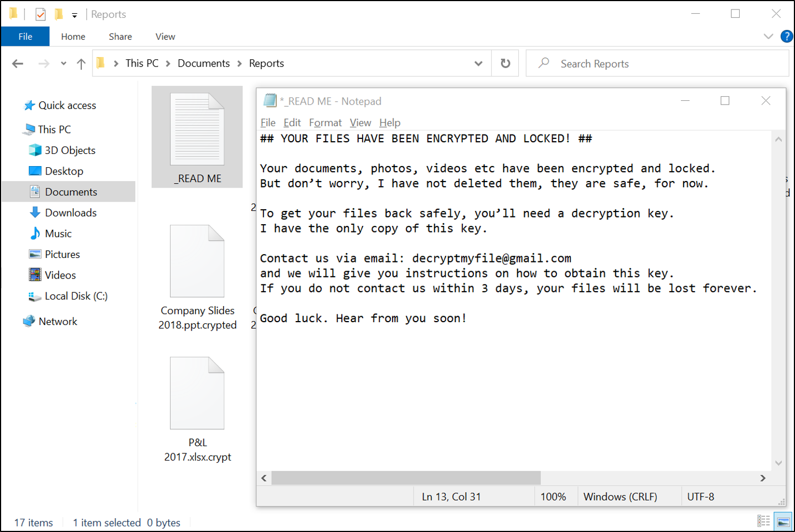795x532 pixels.
Task: Open the File tab in Explorer ribbon
Action: 25,37
